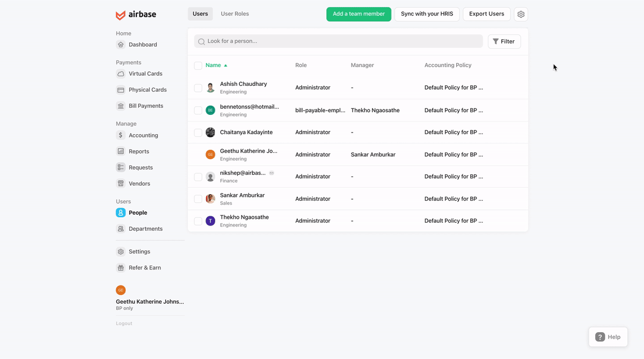Click Geethu Katherine's row avatar
Image resolution: width=644 pixels, height=359 pixels.
210,155
